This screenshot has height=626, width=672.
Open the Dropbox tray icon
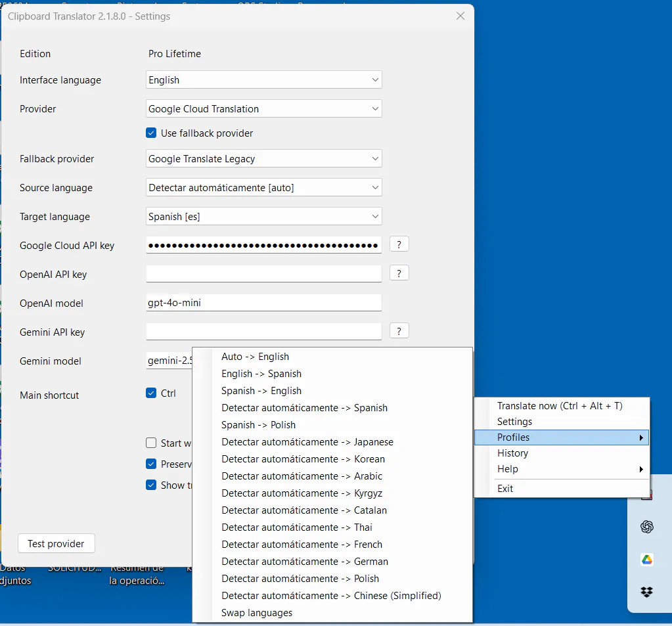tap(647, 592)
